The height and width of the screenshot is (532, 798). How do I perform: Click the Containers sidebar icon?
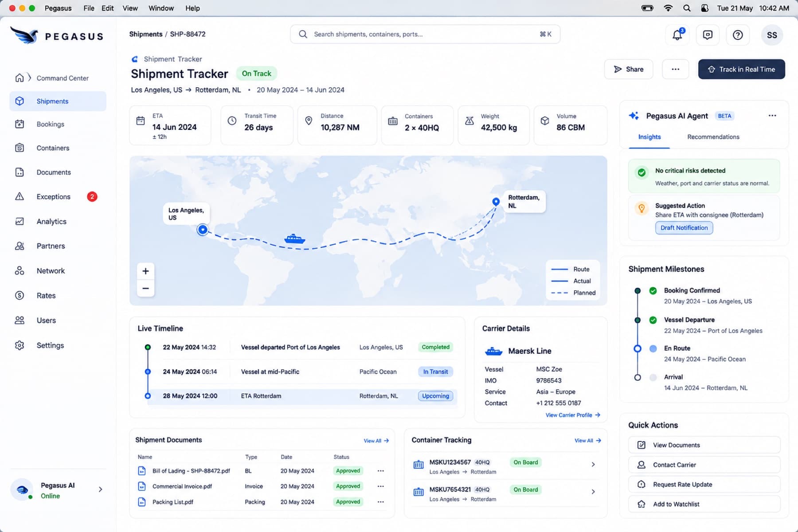[20, 148]
